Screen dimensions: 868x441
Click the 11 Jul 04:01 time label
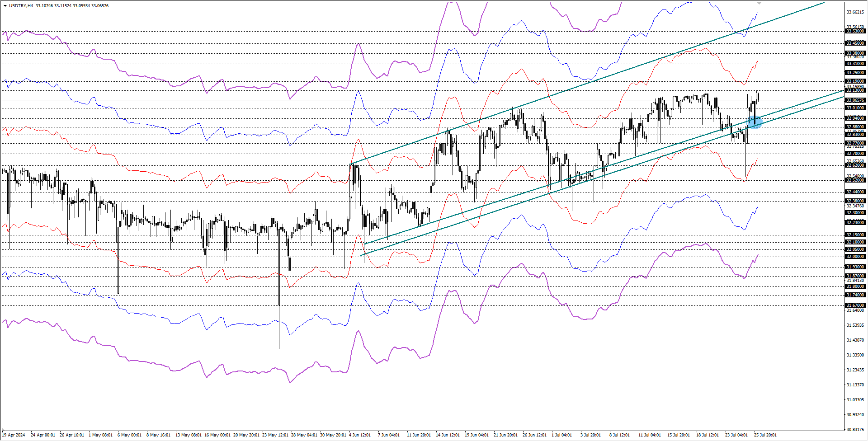[x=650, y=435]
